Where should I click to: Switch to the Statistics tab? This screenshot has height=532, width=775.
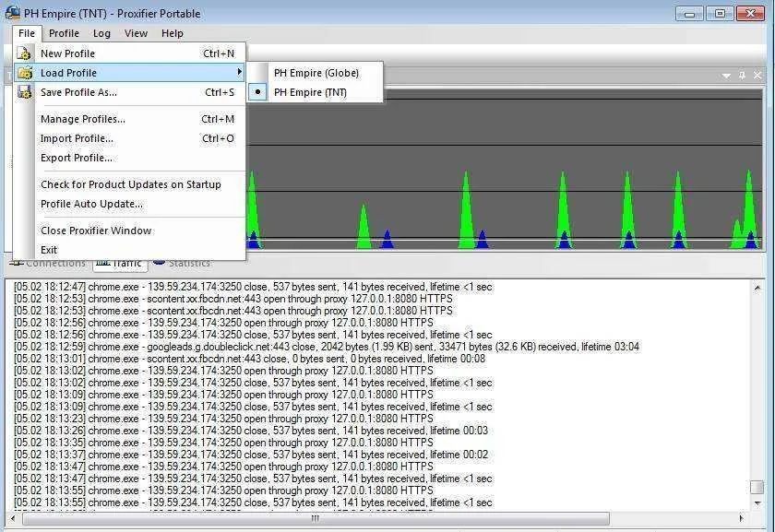coord(182,264)
